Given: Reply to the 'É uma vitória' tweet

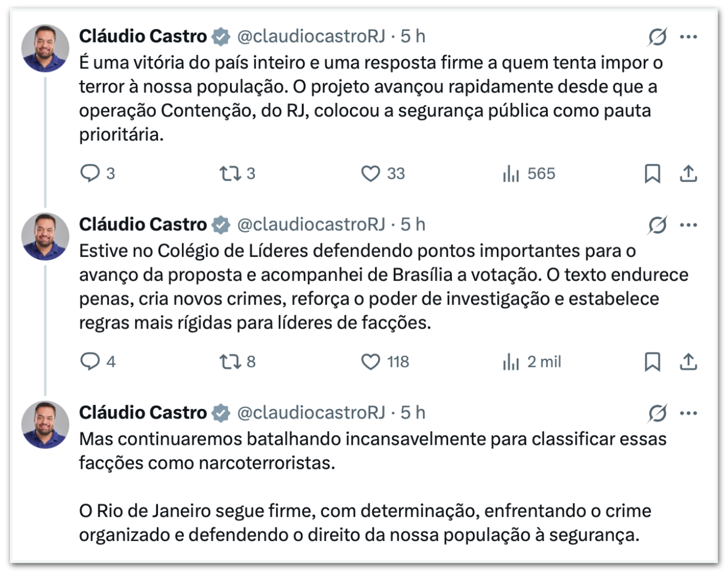Looking at the screenshot, I should [90, 173].
